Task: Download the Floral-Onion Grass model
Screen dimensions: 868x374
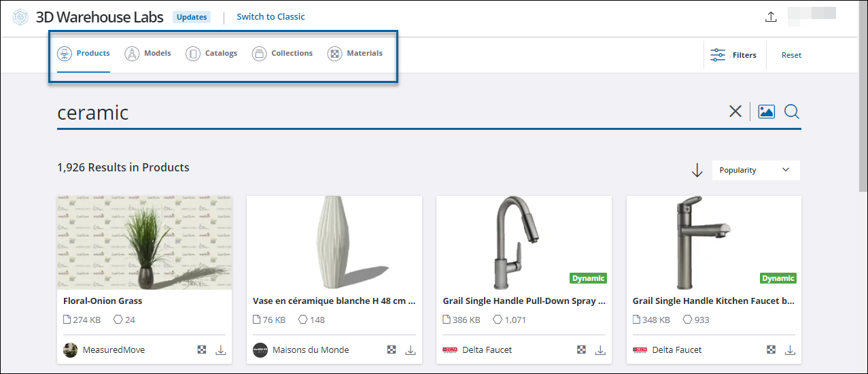Action: click(x=221, y=350)
